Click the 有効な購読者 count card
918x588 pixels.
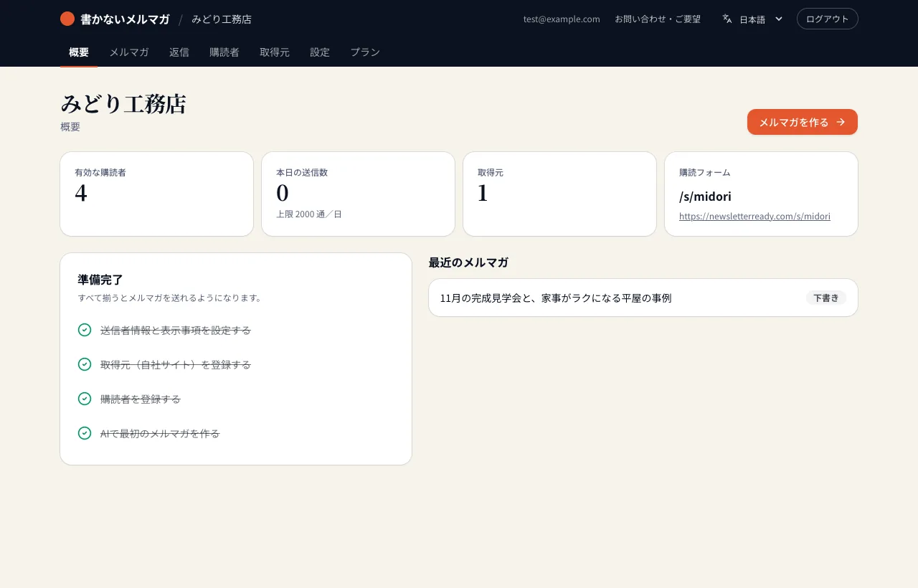[157, 194]
